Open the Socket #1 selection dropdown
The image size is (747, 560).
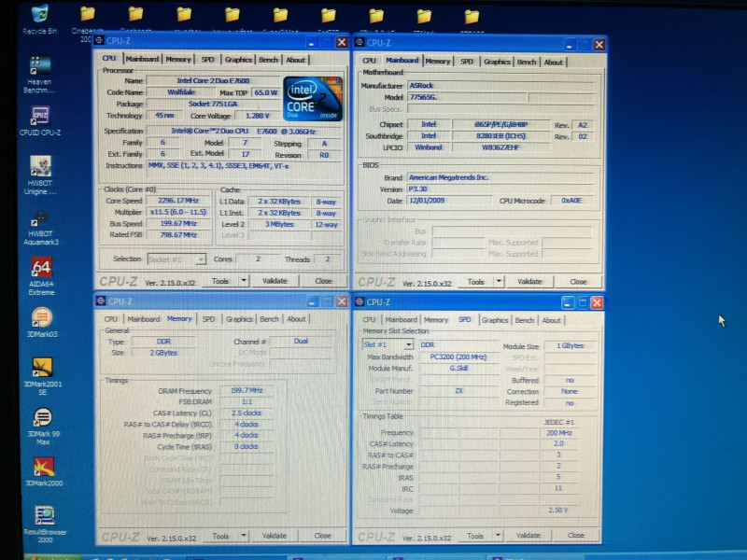pyautogui.click(x=176, y=259)
